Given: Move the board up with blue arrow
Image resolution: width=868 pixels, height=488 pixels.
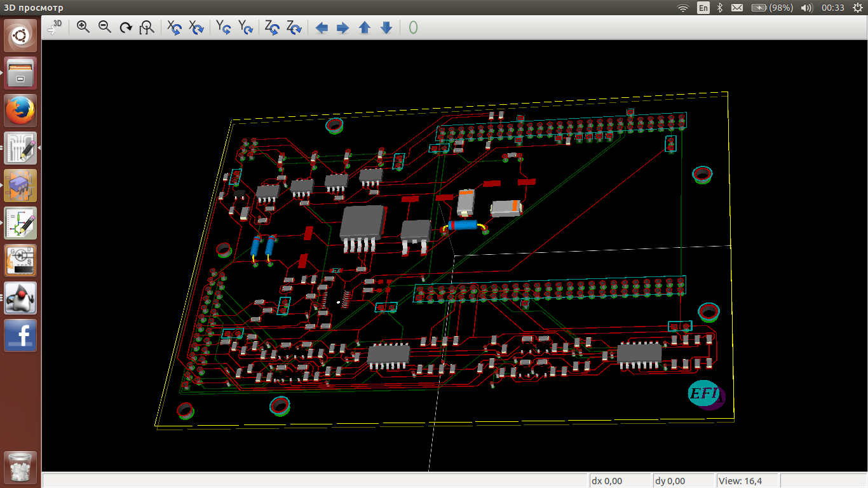Looking at the screenshot, I should [x=364, y=27].
